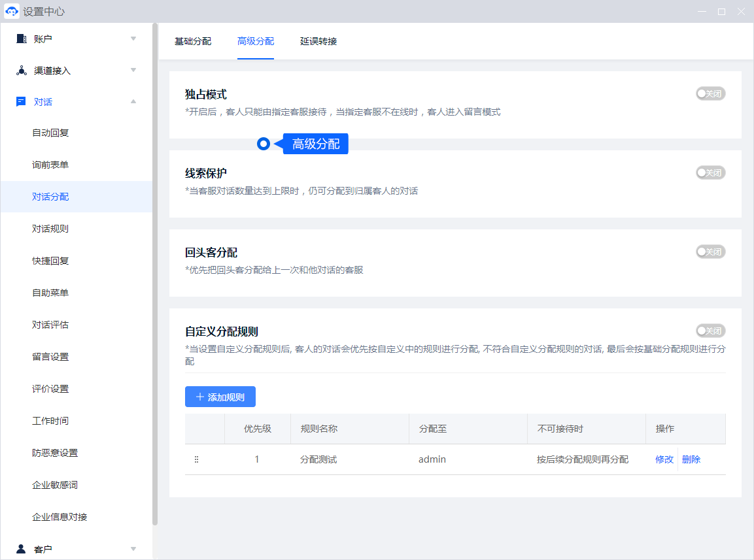Screen dimensions: 754x560
Task: Open the 延误转接 tab
Action: [x=318, y=41]
